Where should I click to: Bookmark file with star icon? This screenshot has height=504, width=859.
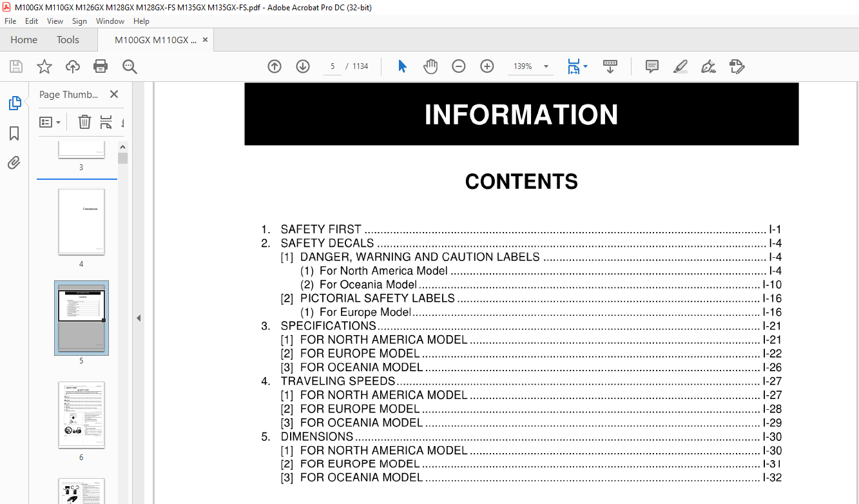point(44,66)
